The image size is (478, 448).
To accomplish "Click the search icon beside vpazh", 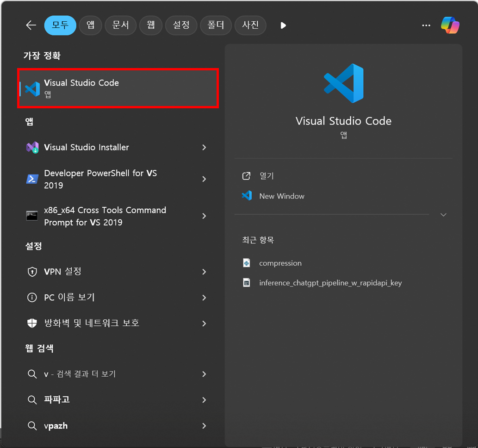I will point(32,426).
